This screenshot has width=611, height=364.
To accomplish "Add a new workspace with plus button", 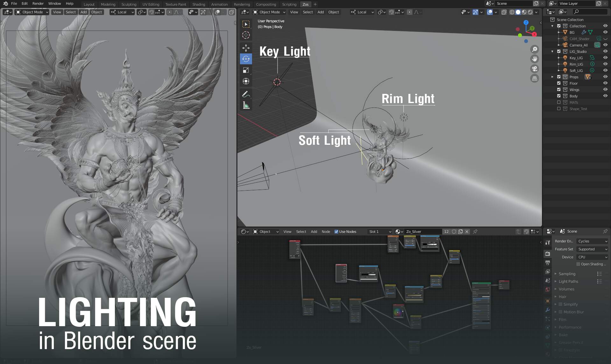I will click(x=315, y=4).
